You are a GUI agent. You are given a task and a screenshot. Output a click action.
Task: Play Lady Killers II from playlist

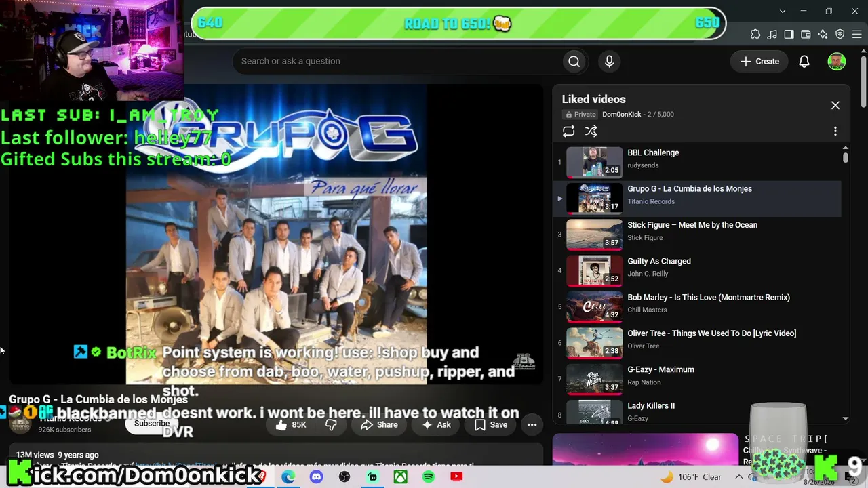(698, 411)
